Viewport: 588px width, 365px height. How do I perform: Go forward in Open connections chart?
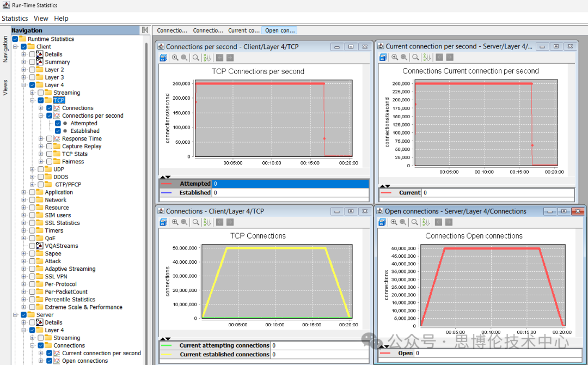click(449, 222)
